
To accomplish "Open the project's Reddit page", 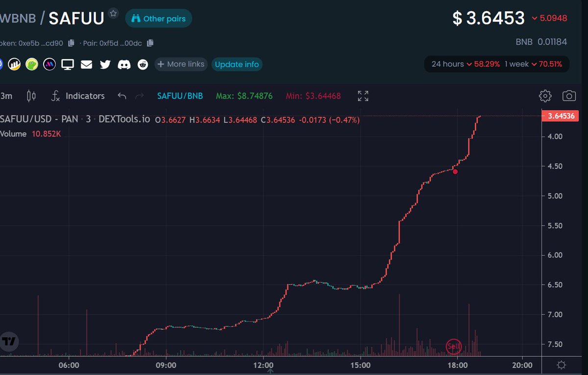I will tap(143, 64).
